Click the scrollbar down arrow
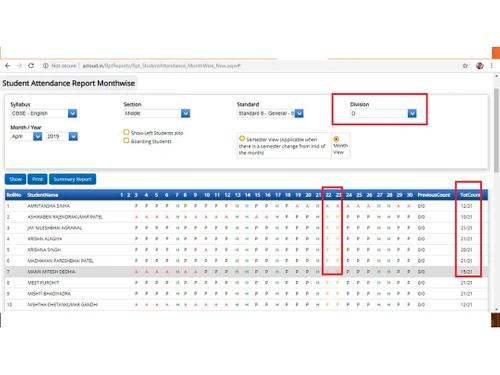The image size is (500, 375). (496, 309)
